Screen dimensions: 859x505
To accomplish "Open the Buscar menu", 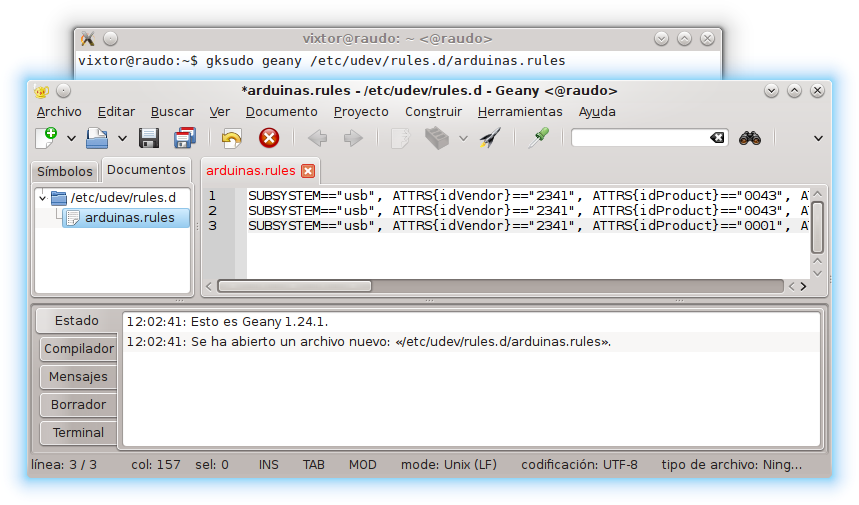I will 172,112.
